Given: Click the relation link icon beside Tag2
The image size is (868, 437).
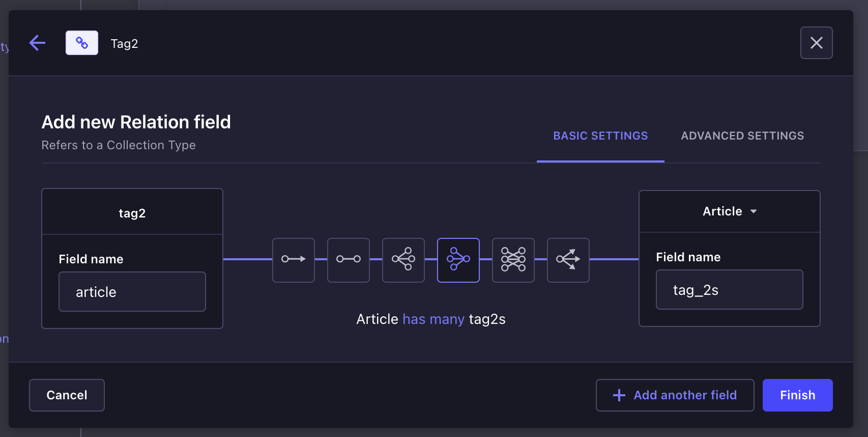Looking at the screenshot, I should pyautogui.click(x=82, y=43).
